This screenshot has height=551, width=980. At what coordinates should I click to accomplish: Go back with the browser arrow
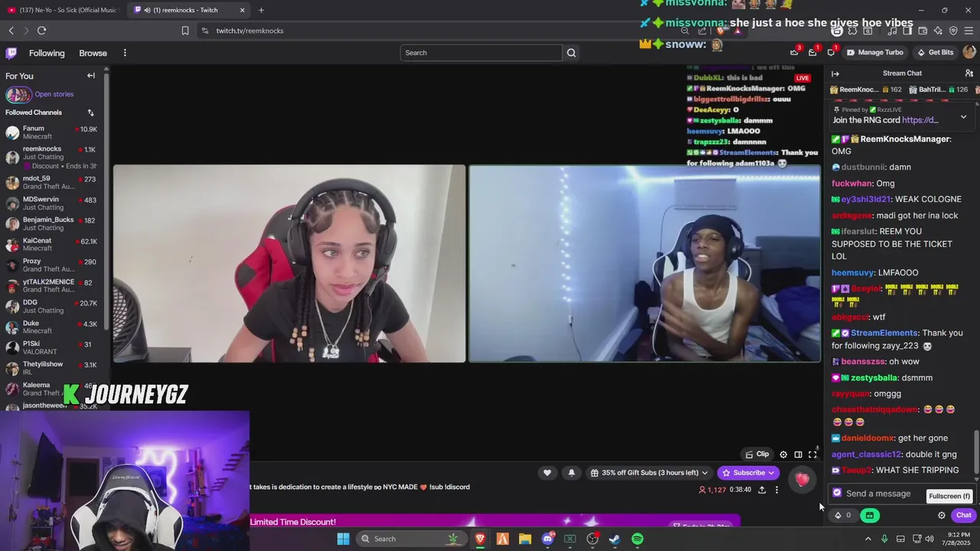[11, 31]
